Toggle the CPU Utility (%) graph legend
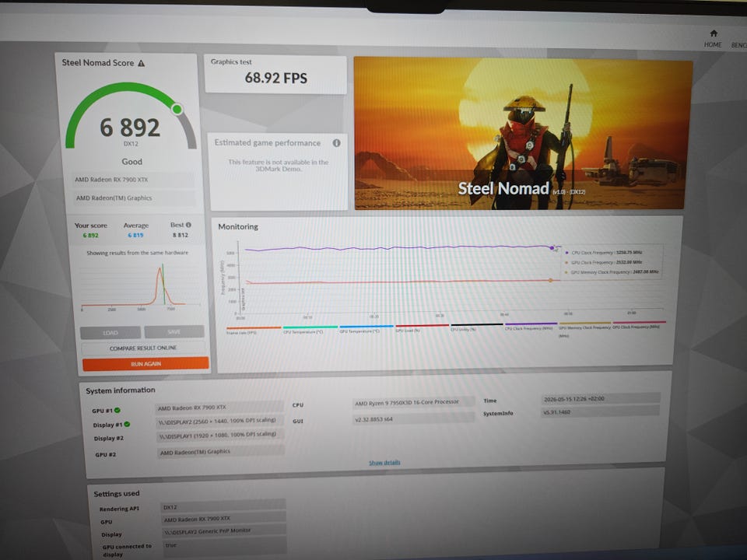The height and width of the screenshot is (560, 747). pos(476,328)
